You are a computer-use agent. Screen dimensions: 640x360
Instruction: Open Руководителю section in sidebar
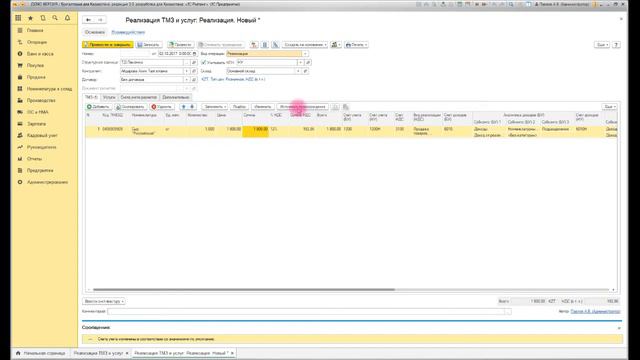coord(42,147)
